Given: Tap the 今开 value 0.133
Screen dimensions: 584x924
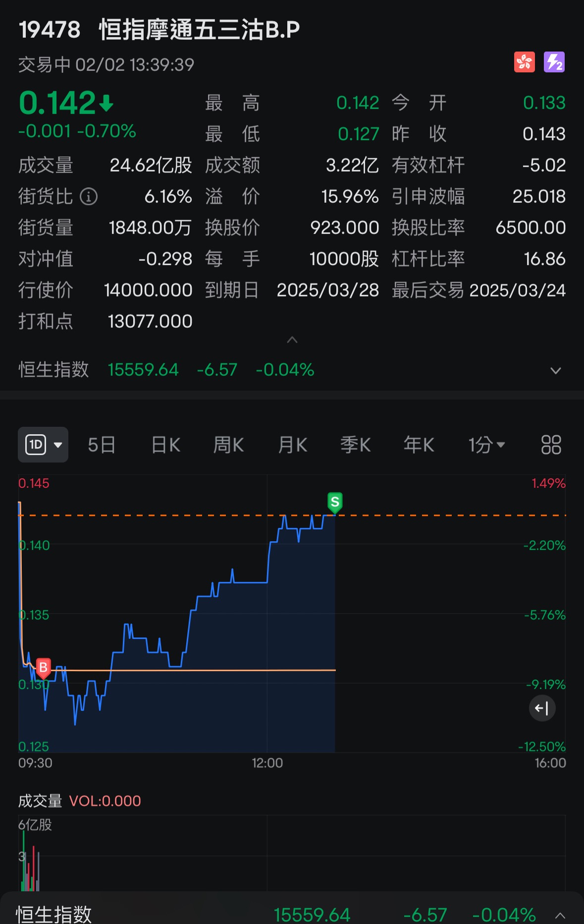Looking at the screenshot, I should point(544,103).
